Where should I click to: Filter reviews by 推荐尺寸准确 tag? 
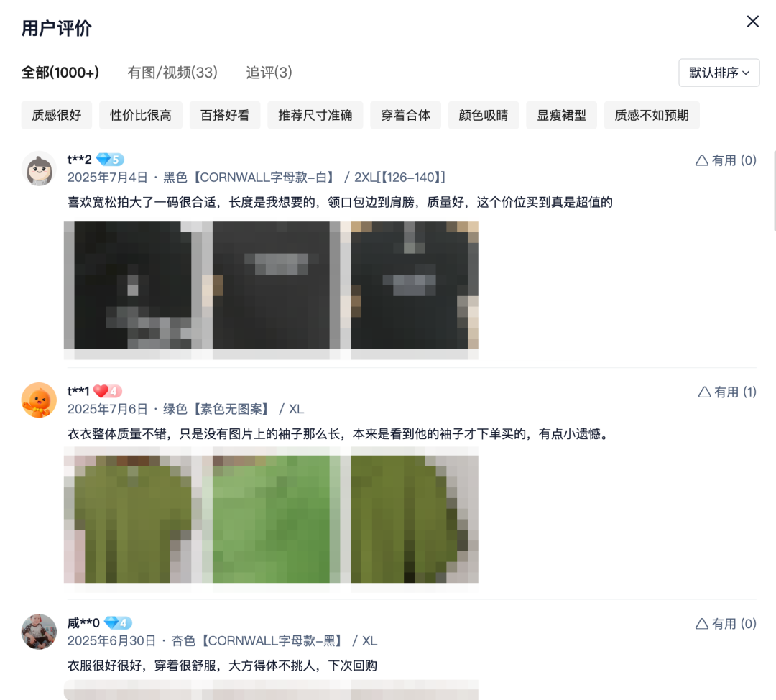tap(315, 115)
